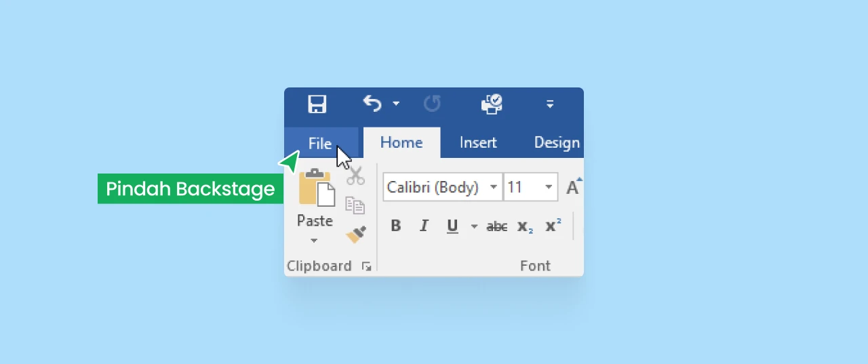Click the Undo arrow icon
Image resolution: width=868 pixels, height=364 pixels.
(372, 103)
